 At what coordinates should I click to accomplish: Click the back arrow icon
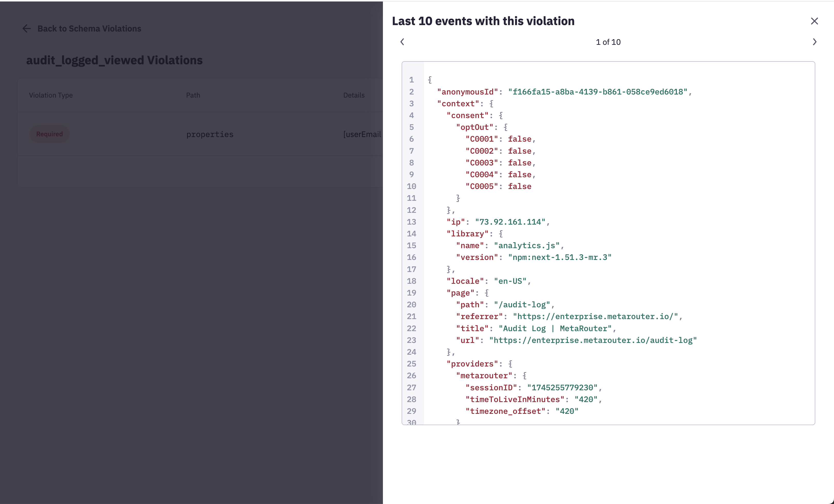click(26, 29)
